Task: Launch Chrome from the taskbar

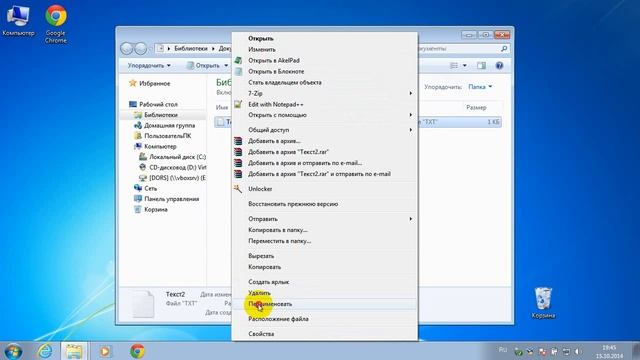Action: tap(137, 351)
